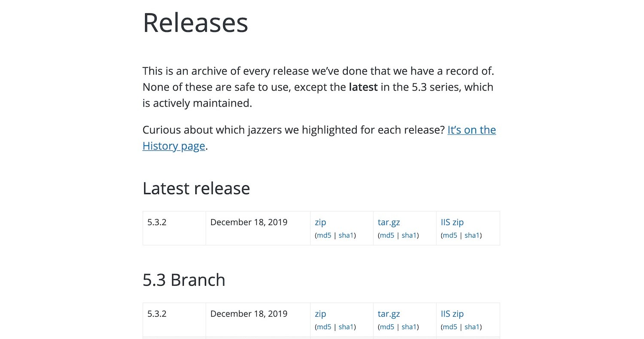Open sha1 checksum for Latest release tar.gz
644x339 pixels.
[x=409, y=235]
